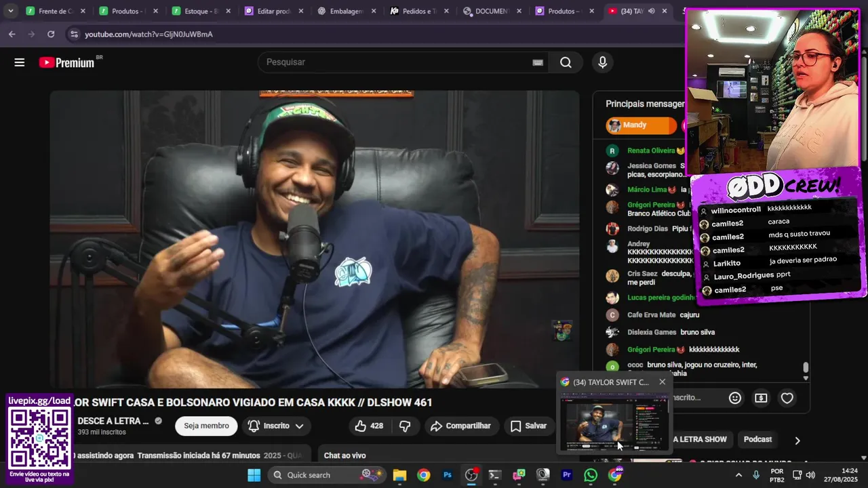Viewport: 868px width, 488px height.
Task: Save video with Salvar button
Action: point(528,426)
